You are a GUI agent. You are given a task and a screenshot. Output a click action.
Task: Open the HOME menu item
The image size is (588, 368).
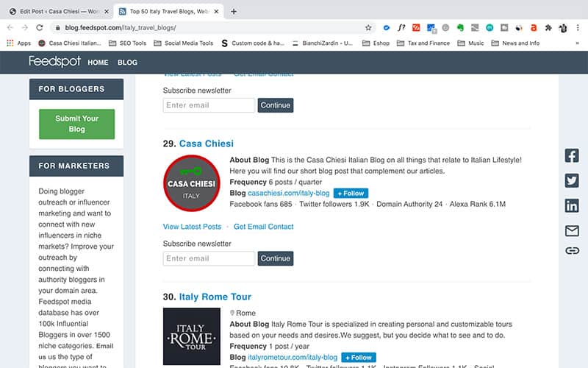click(x=98, y=63)
